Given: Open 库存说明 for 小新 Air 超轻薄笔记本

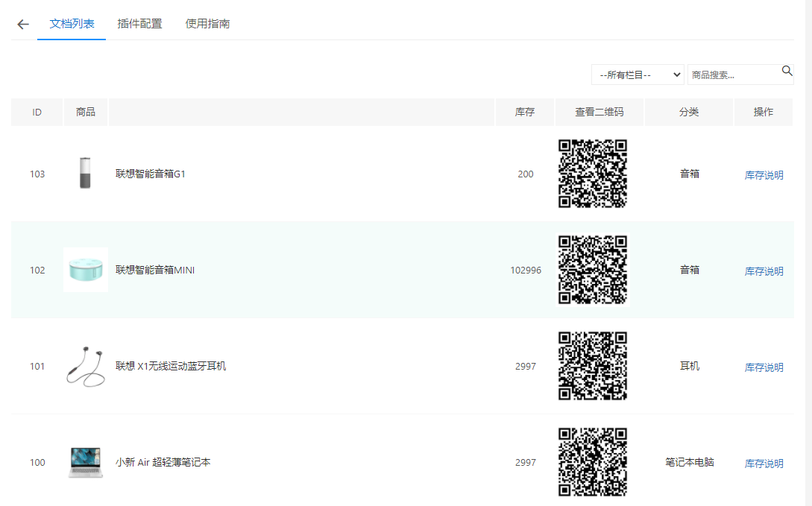Looking at the screenshot, I should tap(764, 464).
